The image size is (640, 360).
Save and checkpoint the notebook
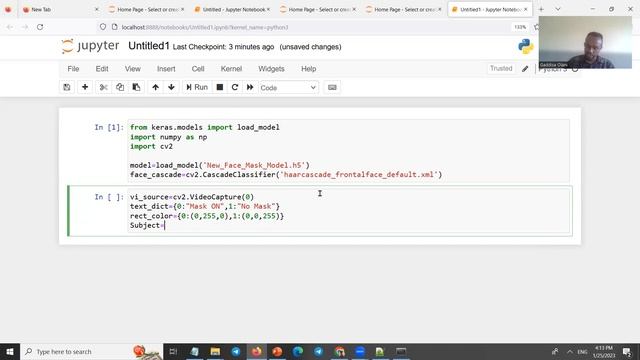(67, 87)
